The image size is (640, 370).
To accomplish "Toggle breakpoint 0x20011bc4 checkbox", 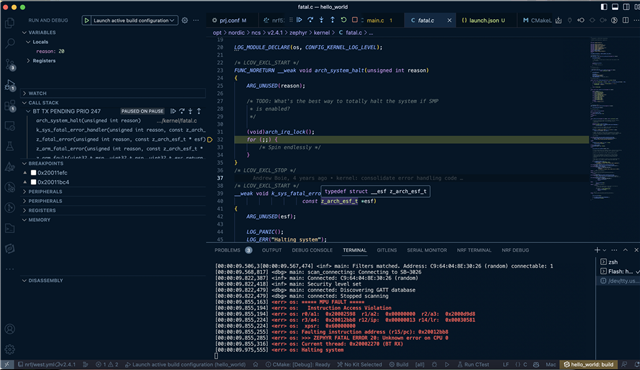I will (33, 182).
